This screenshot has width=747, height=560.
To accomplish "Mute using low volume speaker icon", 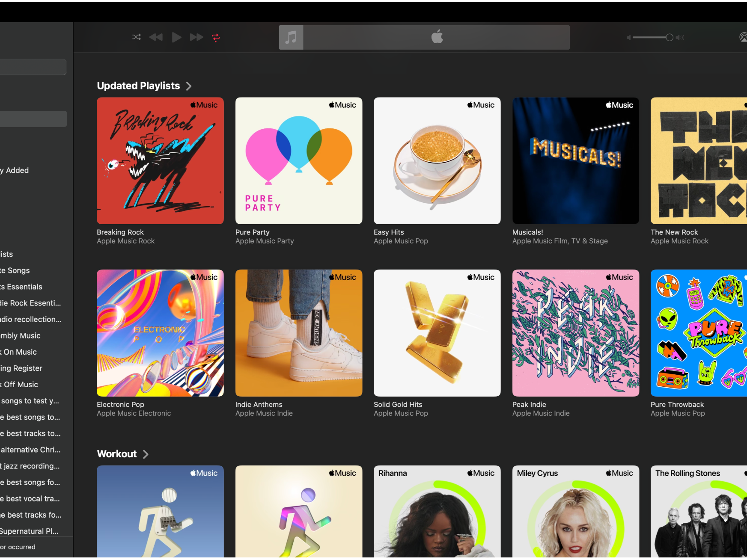I will (x=629, y=38).
